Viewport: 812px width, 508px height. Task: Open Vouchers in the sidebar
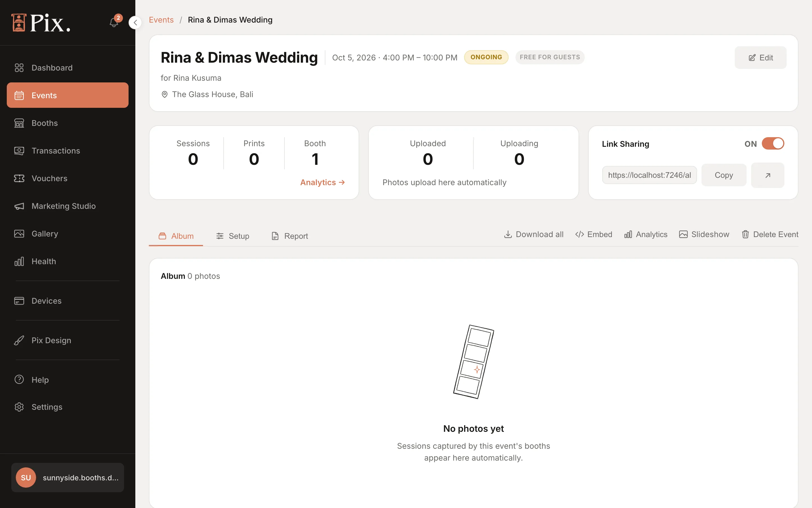click(x=67, y=178)
